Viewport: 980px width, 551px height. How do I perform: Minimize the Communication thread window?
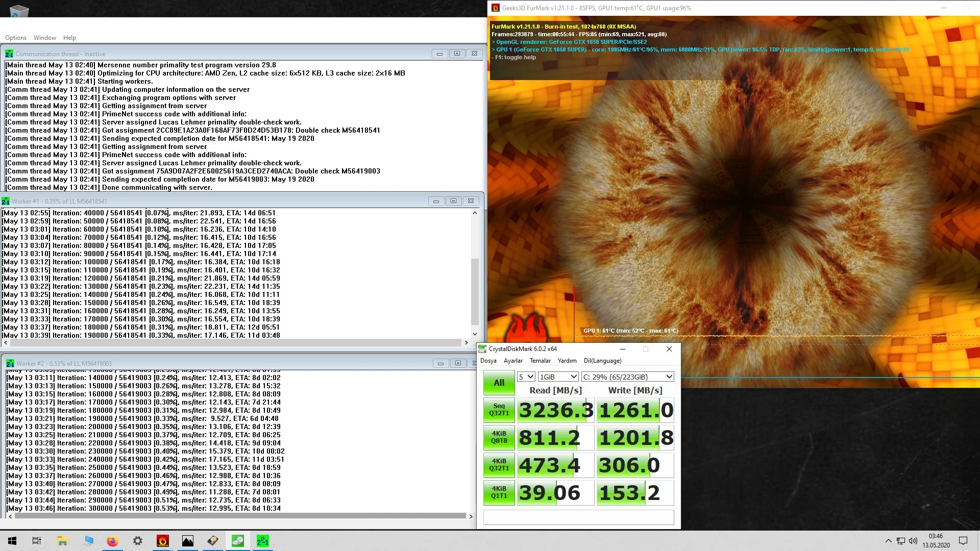click(x=439, y=54)
